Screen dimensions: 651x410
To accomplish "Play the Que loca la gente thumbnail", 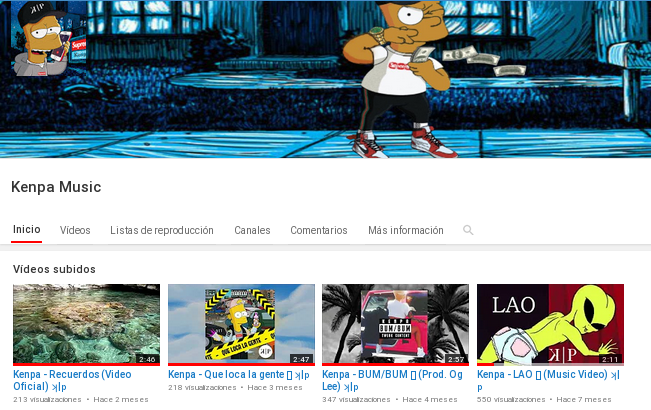I will pos(241,324).
